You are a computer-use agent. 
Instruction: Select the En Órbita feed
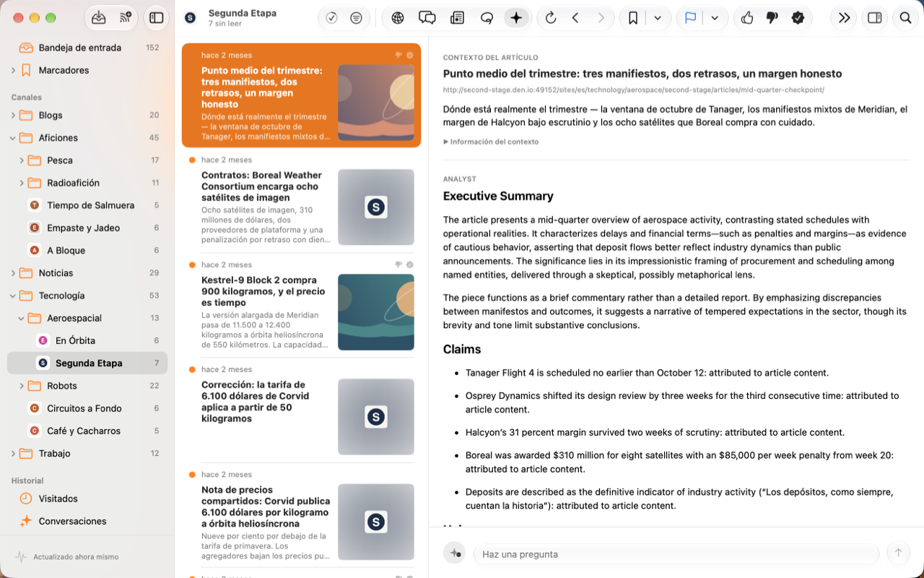[87, 340]
